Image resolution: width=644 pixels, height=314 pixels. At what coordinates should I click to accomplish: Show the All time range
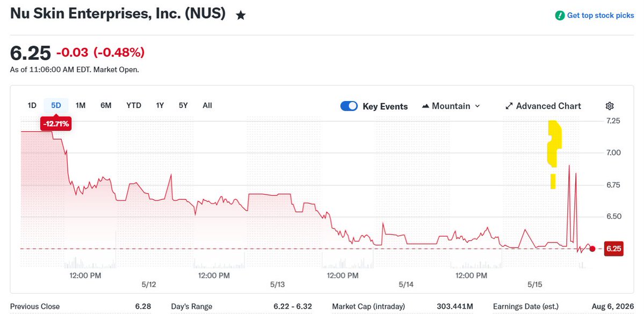click(x=207, y=105)
